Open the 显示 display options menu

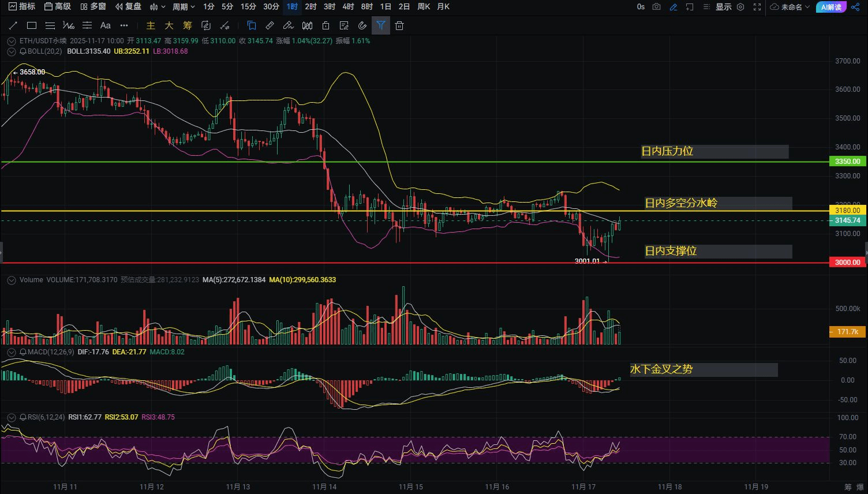pyautogui.click(x=723, y=7)
